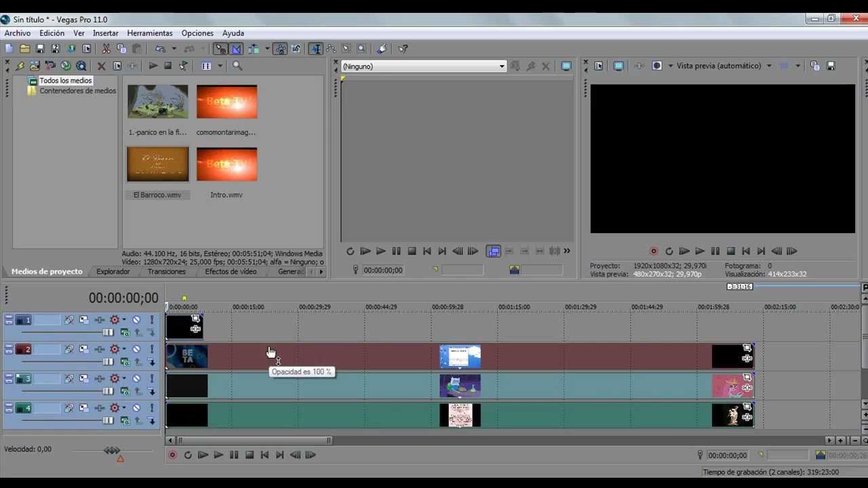The width and height of the screenshot is (868, 488).
Task: Switch to the Transiciones tab
Action: [167, 272]
